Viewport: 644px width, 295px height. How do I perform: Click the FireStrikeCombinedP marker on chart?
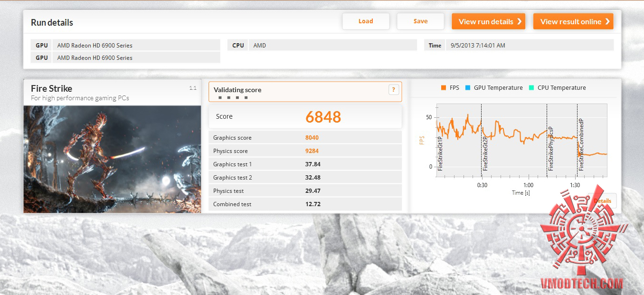[x=581, y=145]
